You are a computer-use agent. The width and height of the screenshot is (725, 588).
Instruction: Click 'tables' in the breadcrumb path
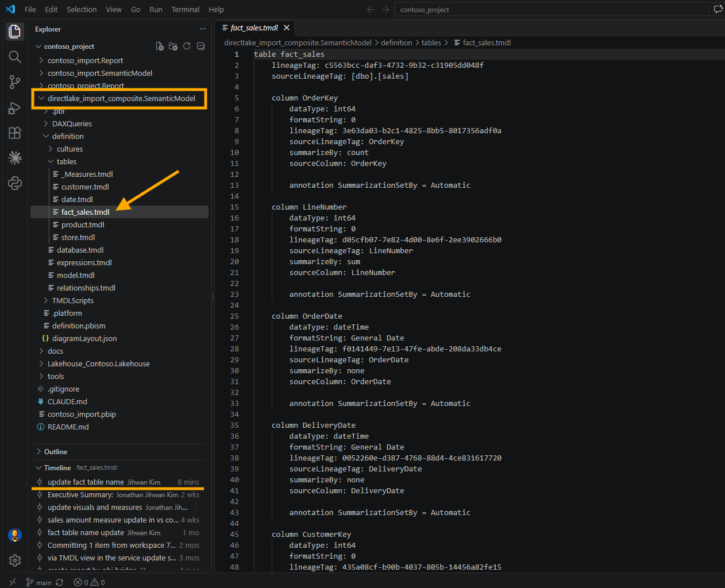pyautogui.click(x=431, y=42)
